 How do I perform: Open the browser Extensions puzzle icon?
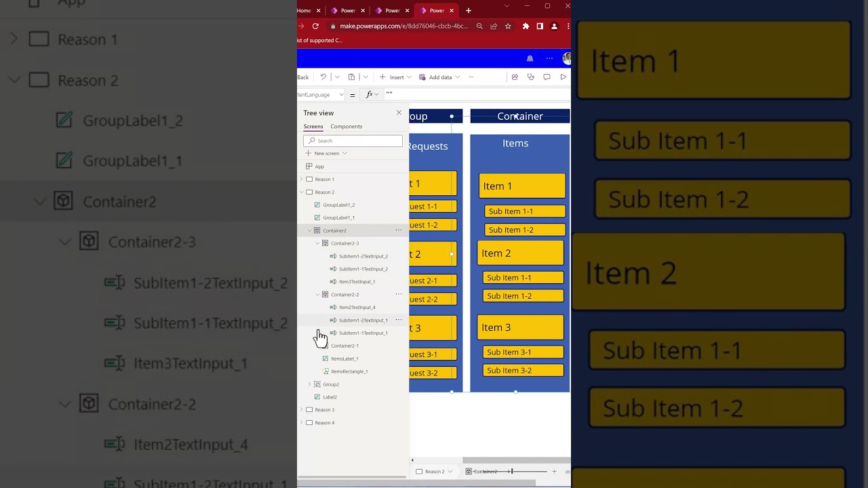point(526,26)
